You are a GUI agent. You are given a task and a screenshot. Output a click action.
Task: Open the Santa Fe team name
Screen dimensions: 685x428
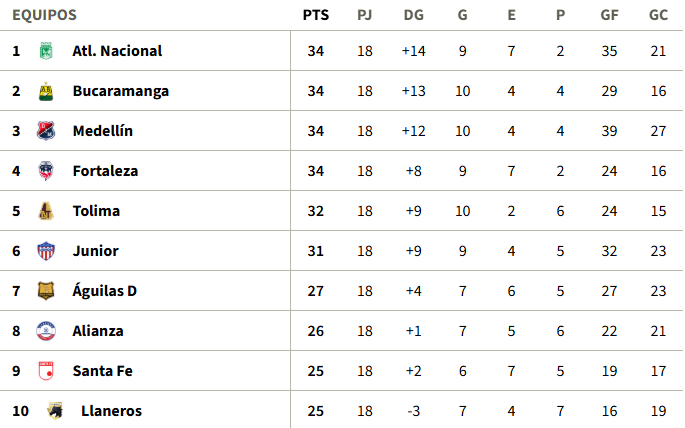pos(102,371)
